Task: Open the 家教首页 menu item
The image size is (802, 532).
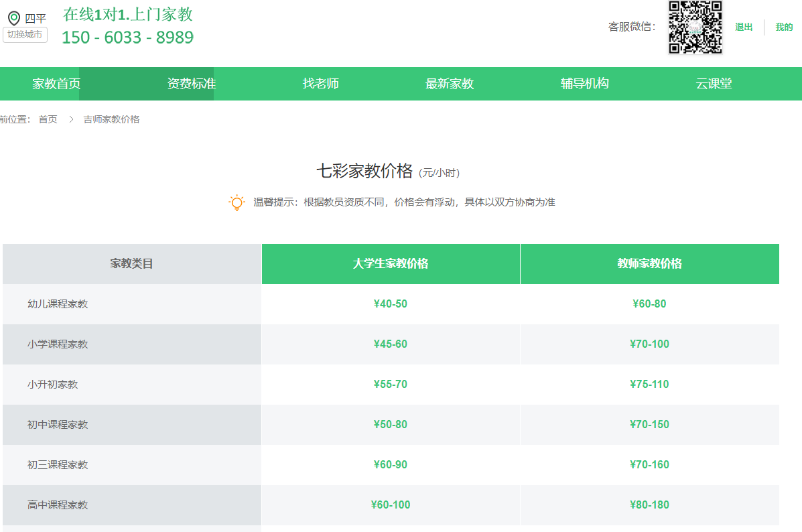Action: [x=56, y=83]
